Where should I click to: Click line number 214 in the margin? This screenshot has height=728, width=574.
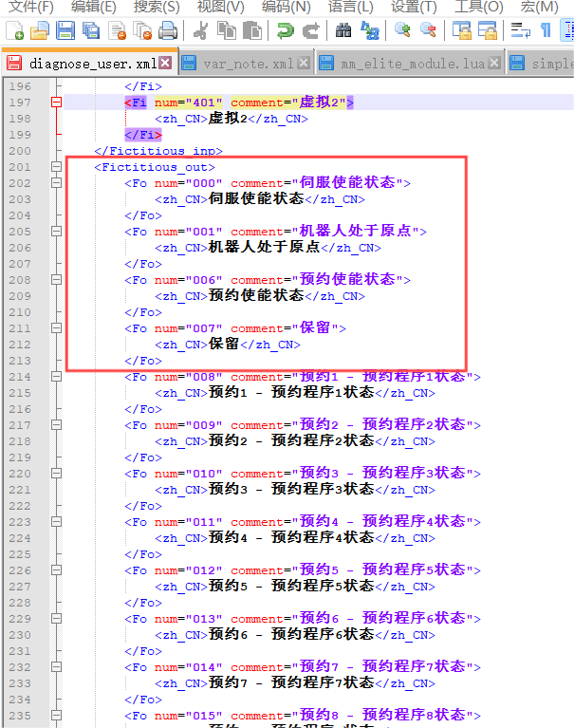click(x=20, y=377)
